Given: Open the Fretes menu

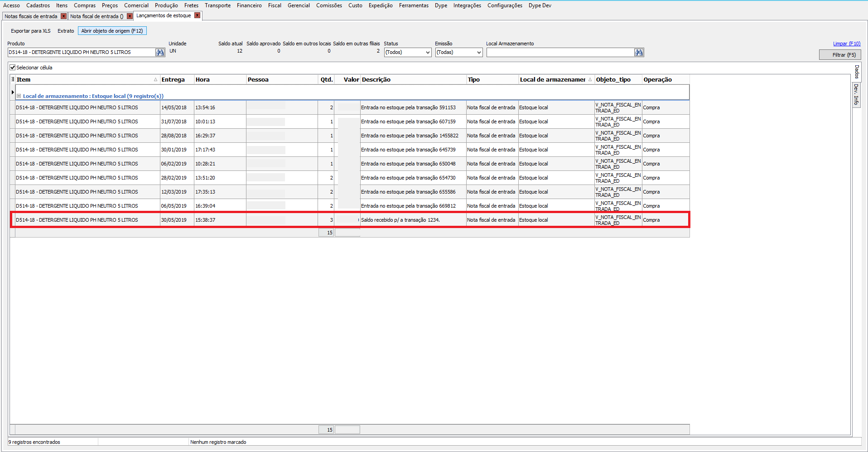Looking at the screenshot, I should (191, 5).
